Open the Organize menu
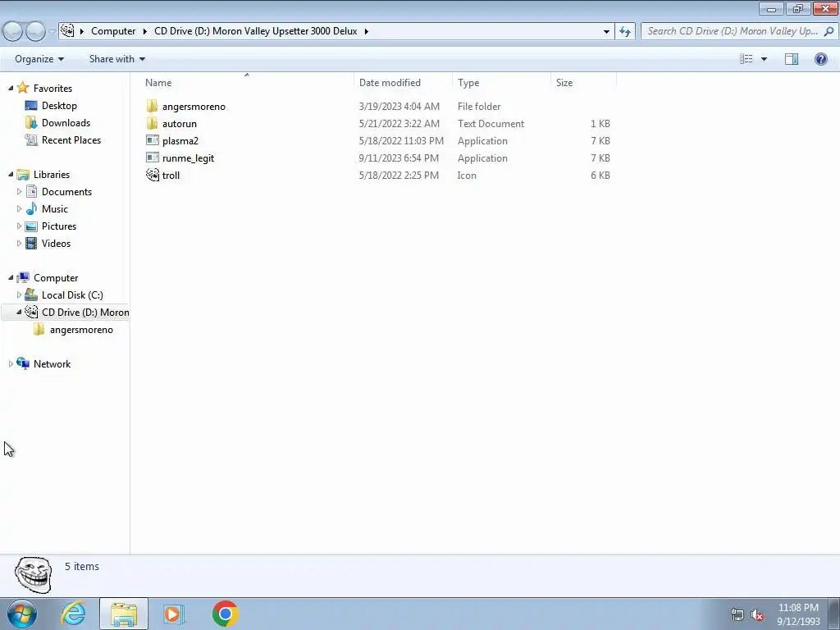This screenshot has width=840, height=630. (39, 59)
